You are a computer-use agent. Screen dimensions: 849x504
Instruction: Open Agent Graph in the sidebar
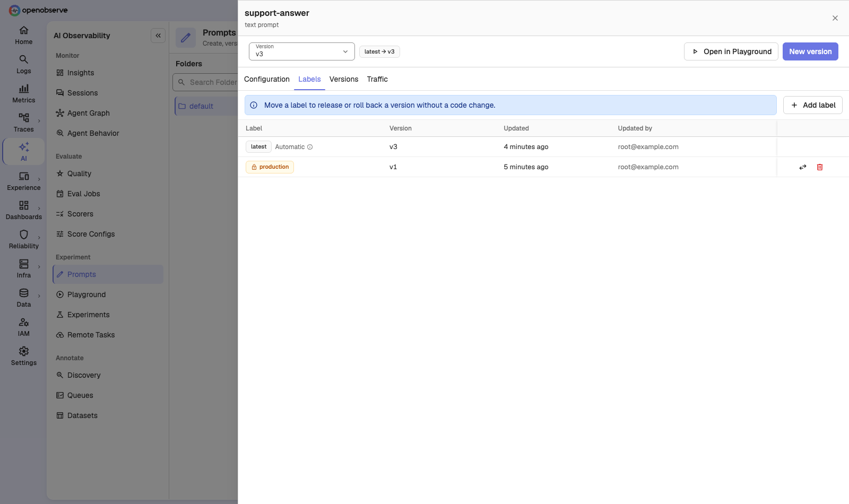(x=108, y=113)
